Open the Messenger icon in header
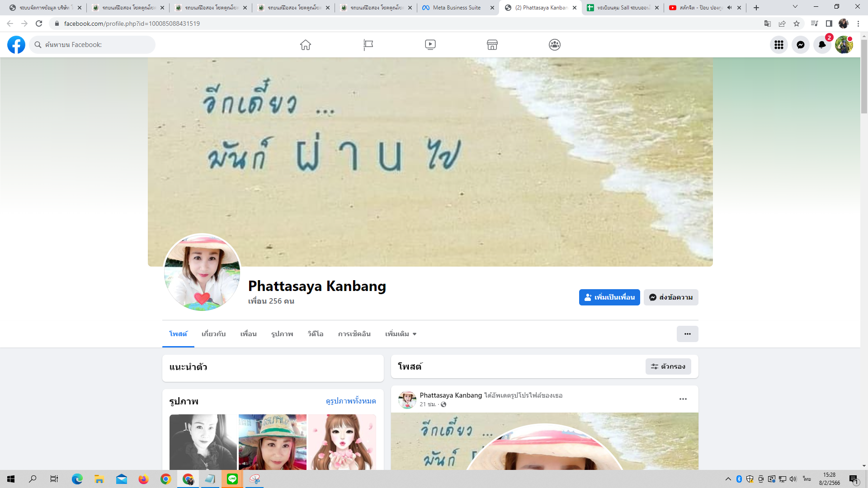Image resolution: width=868 pixels, height=488 pixels. click(x=801, y=45)
